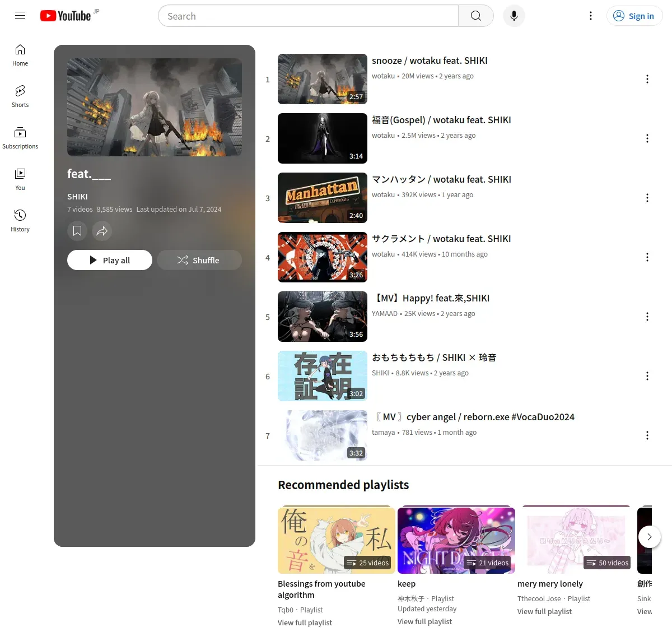The height and width of the screenshot is (641, 672).
Task: Open the You section in the sidebar
Action: (20, 180)
